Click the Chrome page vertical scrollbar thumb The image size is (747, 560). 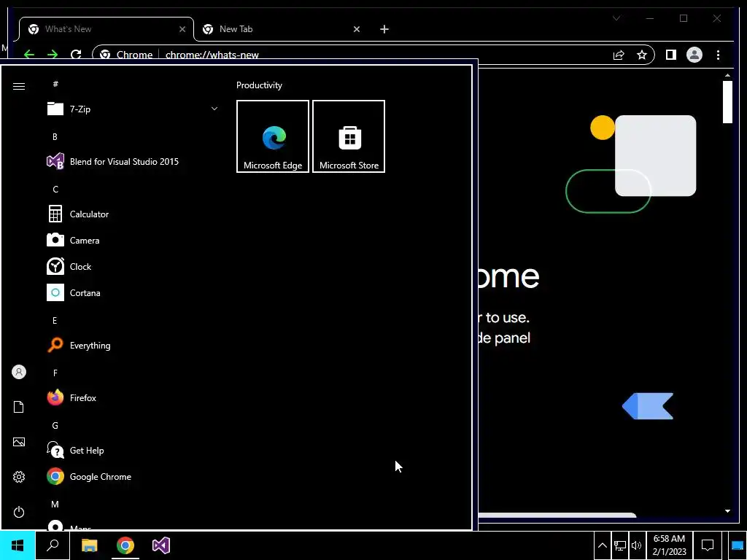pyautogui.click(x=727, y=102)
